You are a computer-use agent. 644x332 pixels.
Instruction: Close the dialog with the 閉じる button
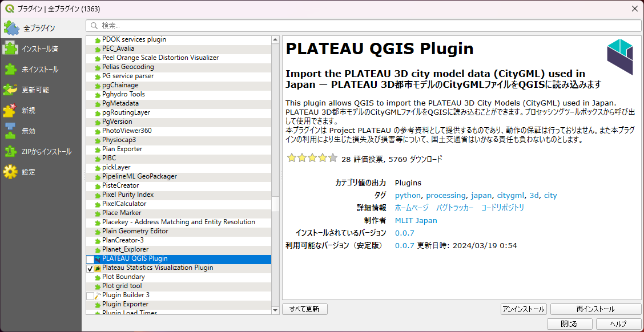569,323
